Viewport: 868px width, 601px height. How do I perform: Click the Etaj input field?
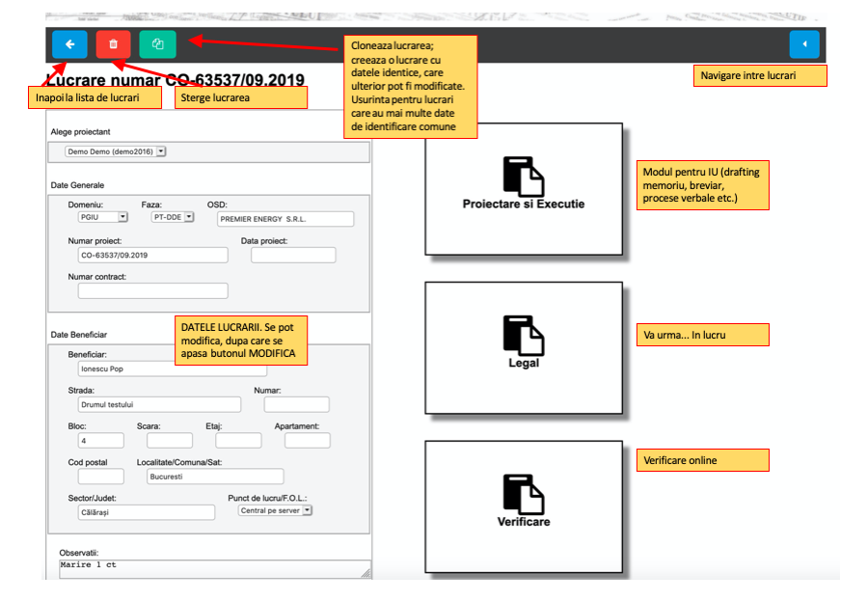coord(238,441)
